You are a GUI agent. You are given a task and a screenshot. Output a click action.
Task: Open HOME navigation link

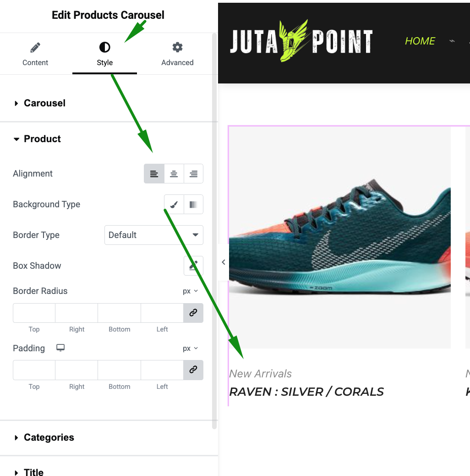420,41
